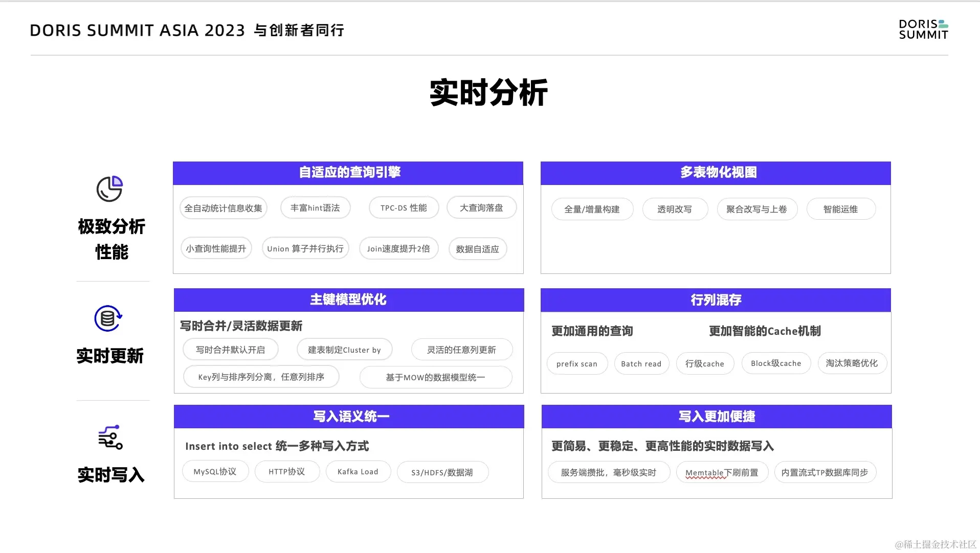Click the 实时更新 label
The height and width of the screenshot is (553, 980).
(x=110, y=356)
